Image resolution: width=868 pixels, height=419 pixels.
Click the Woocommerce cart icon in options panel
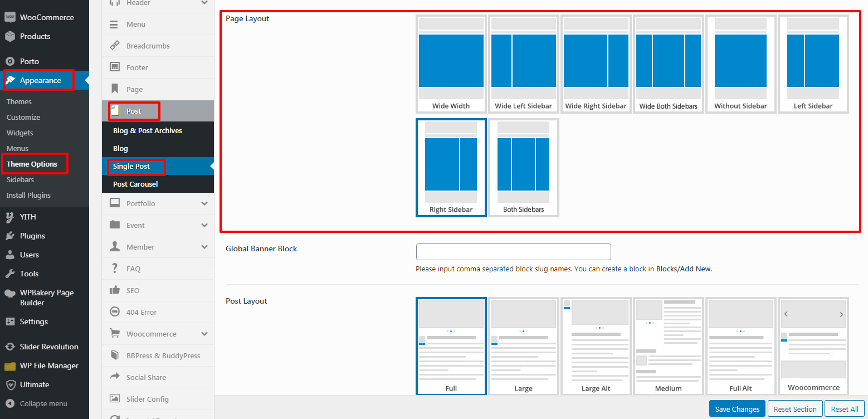114,334
